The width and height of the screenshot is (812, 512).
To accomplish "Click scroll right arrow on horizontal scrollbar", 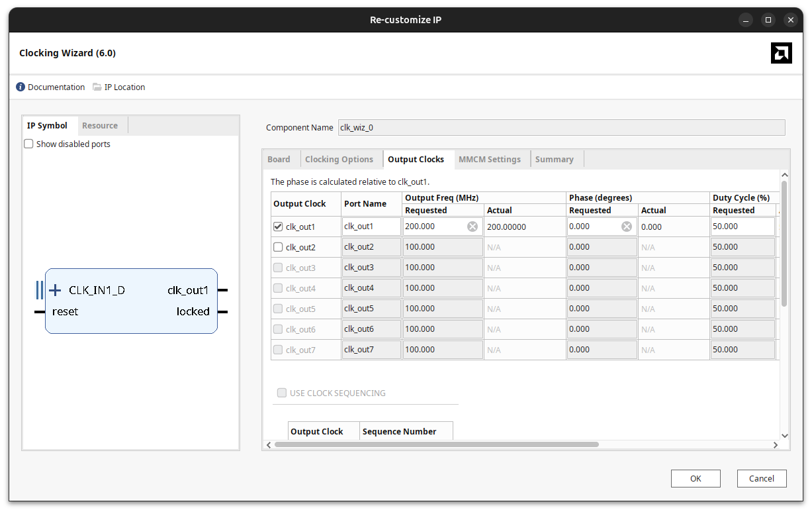I will coord(776,445).
